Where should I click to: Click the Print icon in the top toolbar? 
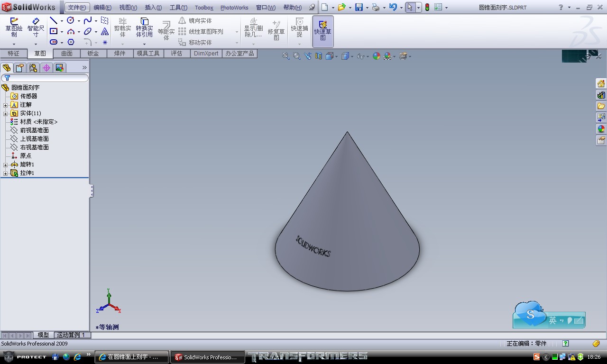376,7
